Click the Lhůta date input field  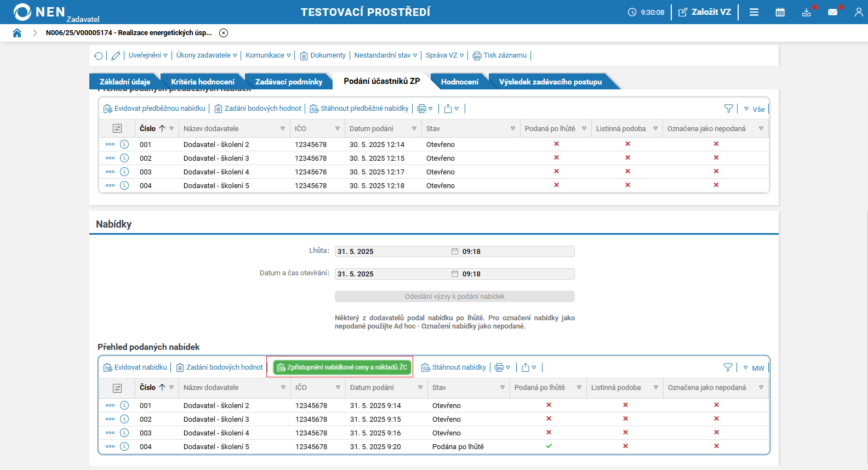pos(392,252)
